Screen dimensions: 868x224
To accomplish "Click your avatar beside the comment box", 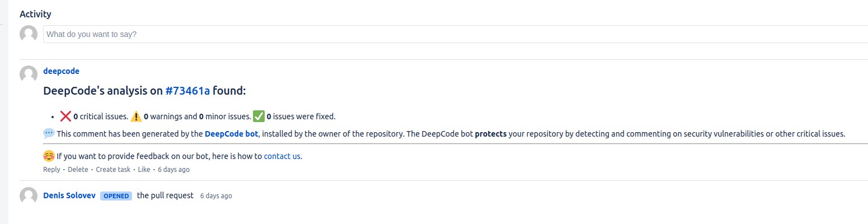I will point(29,34).
